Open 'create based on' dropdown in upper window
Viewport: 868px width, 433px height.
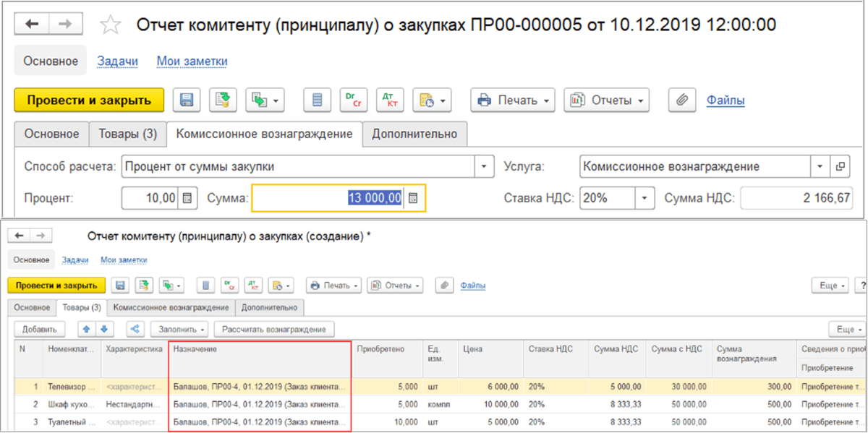click(x=265, y=100)
